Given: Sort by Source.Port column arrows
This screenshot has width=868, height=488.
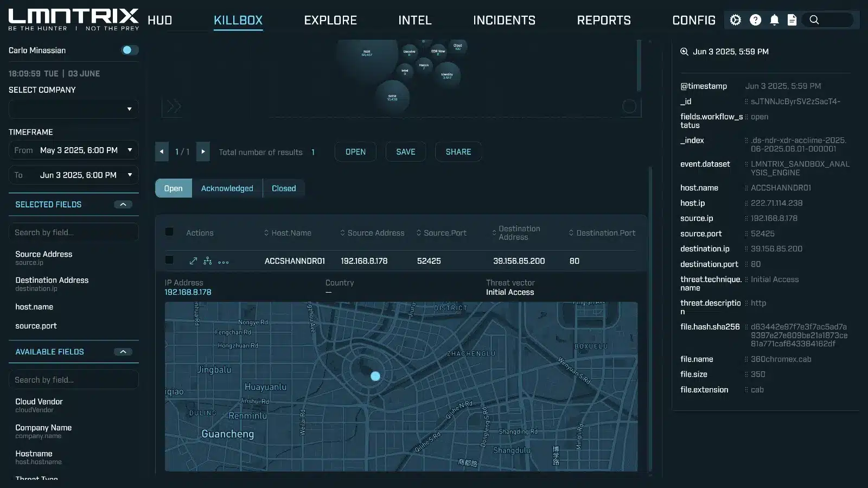Looking at the screenshot, I should (x=419, y=233).
